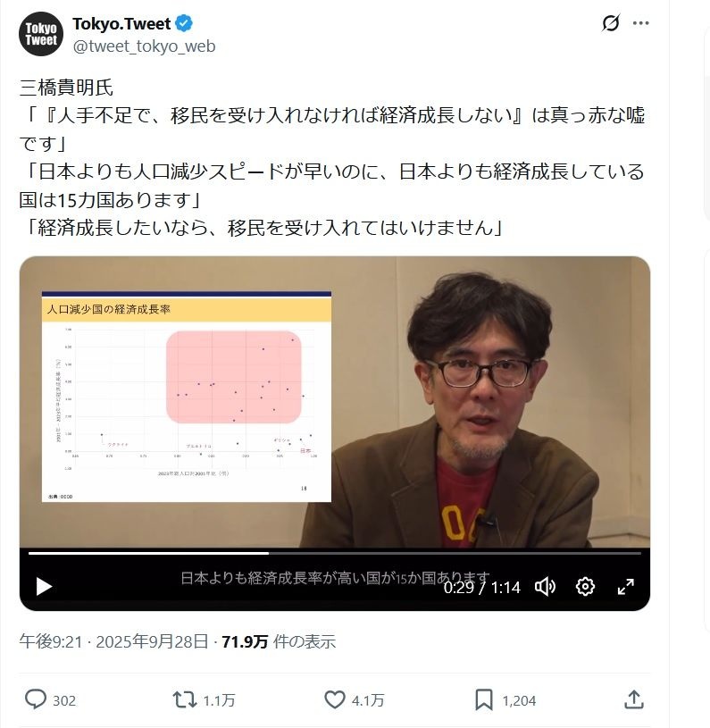710x728 pixels.
Task: Click the slide chart inside the video frame
Action: [x=187, y=397]
